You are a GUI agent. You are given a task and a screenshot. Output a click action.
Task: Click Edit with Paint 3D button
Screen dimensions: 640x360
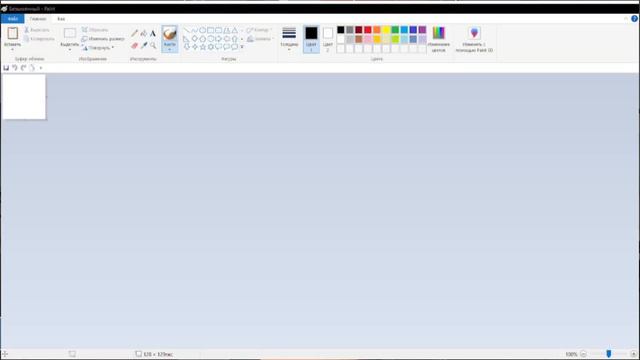pyautogui.click(x=474, y=39)
